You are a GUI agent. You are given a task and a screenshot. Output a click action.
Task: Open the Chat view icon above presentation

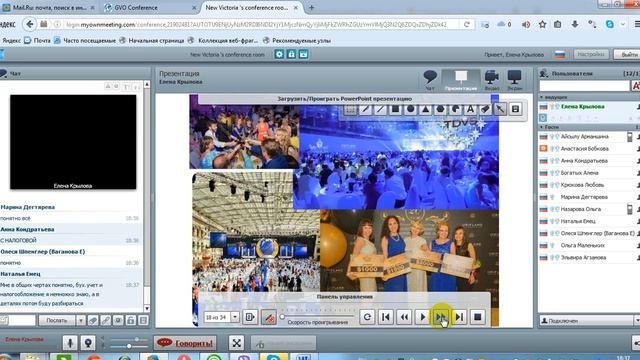[430, 80]
